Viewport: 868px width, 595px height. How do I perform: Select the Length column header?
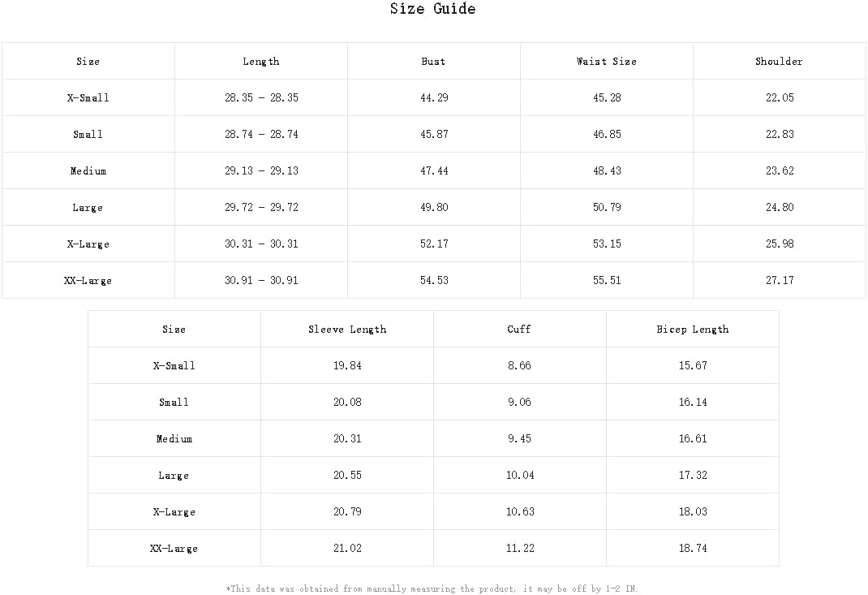point(260,62)
